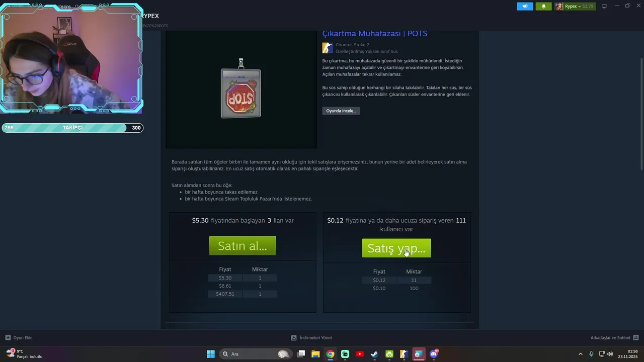Click the streamer webcam overlay
Image resolution: width=644 pixels, height=362 pixels.
tap(71, 59)
